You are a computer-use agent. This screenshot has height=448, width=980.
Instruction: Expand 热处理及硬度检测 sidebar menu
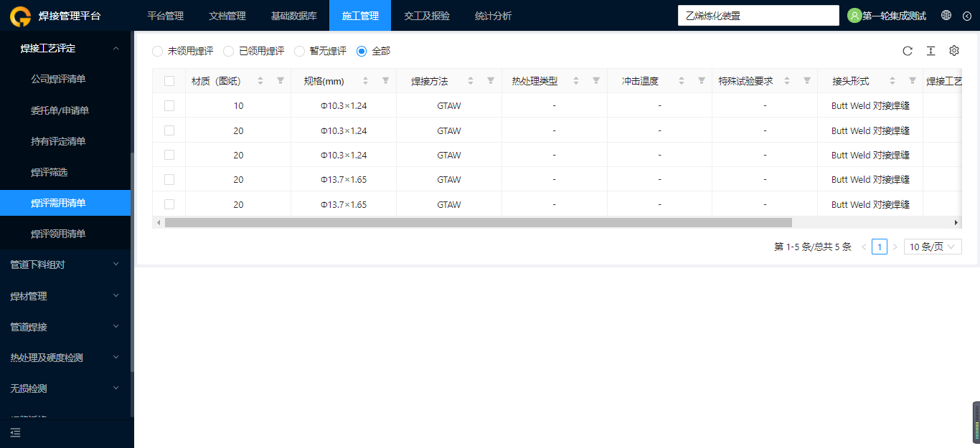point(65,358)
